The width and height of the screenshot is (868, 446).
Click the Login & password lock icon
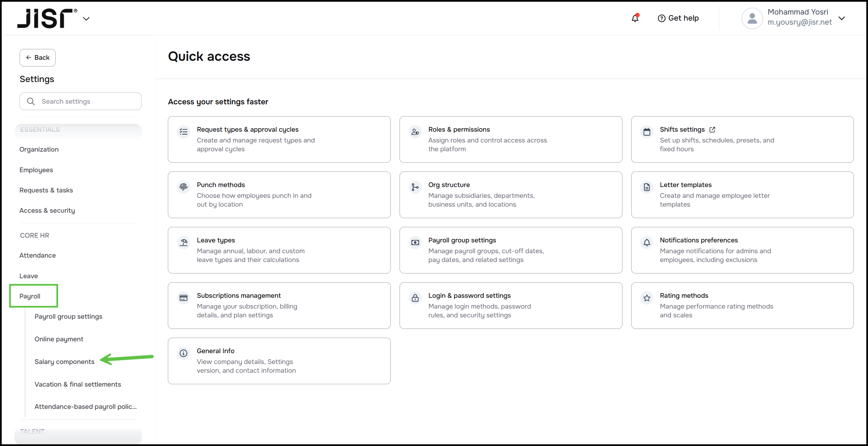point(415,298)
